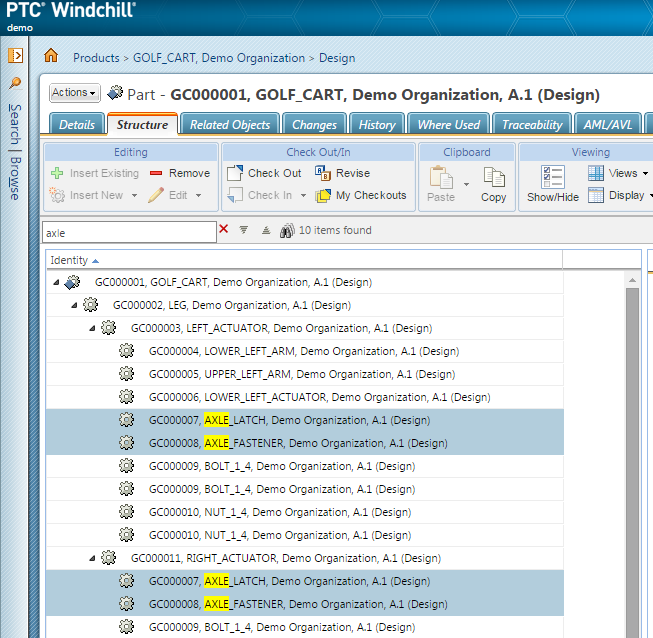Switch to the Details tab
Viewport: 653px width, 638px height.
[77, 124]
